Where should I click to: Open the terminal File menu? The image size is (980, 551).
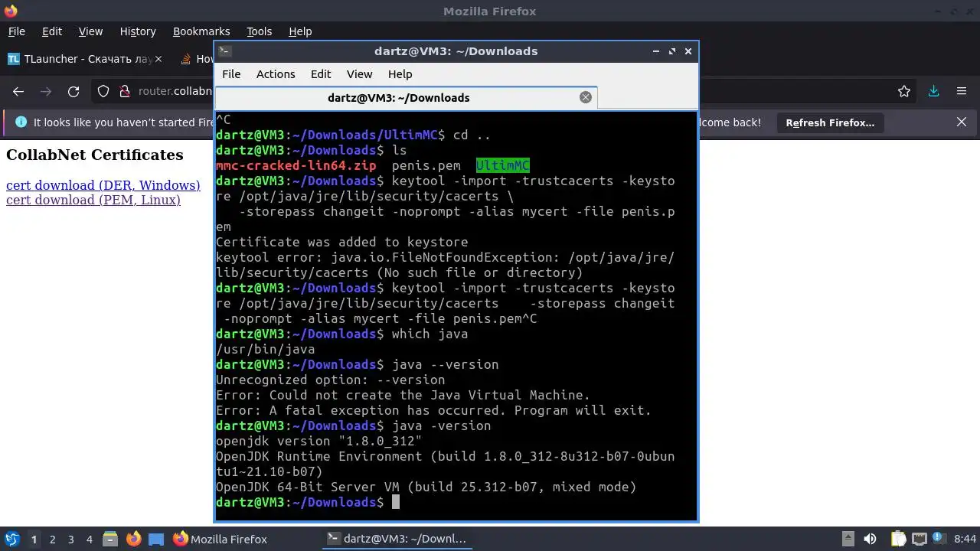231,74
